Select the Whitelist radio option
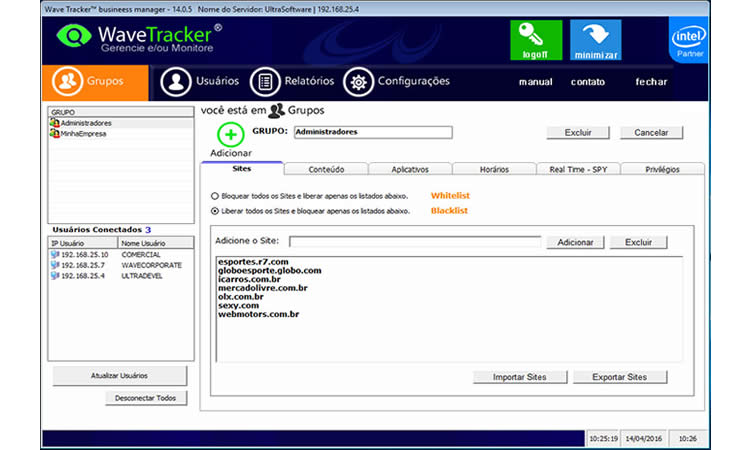The height and width of the screenshot is (450, 750). pyautogui.click(x=215, y=196)
